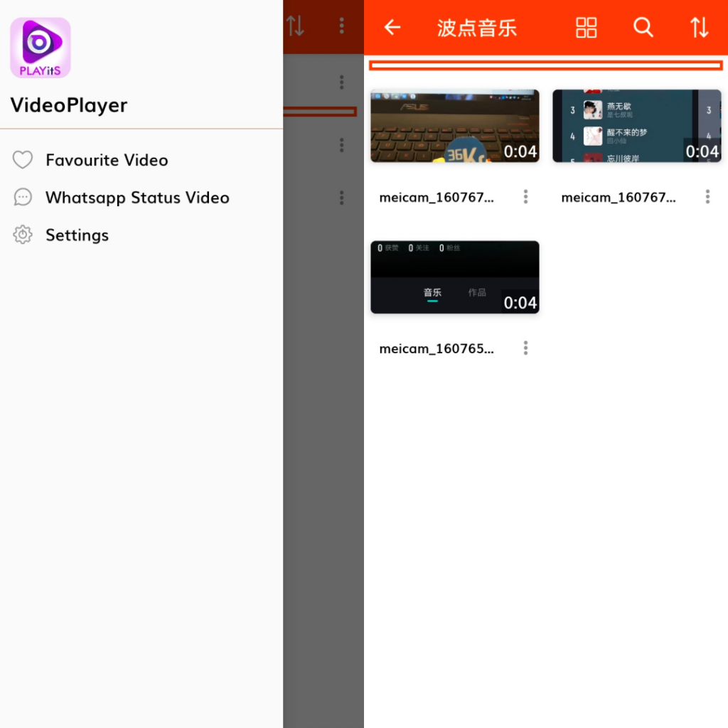Tap the dimmed sort arrows behind the drawer
The width and height of the screenshot is (728, 728).
pyautogui.click(x=295, y=26)
